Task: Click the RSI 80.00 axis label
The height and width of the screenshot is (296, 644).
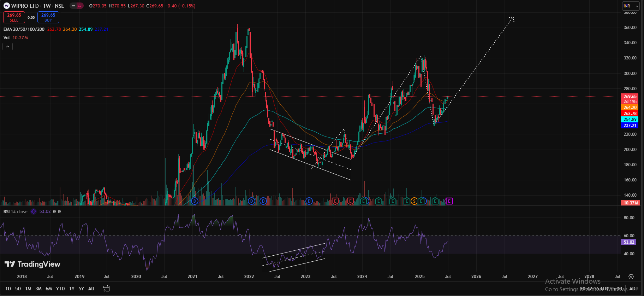Action: (629, 218)
